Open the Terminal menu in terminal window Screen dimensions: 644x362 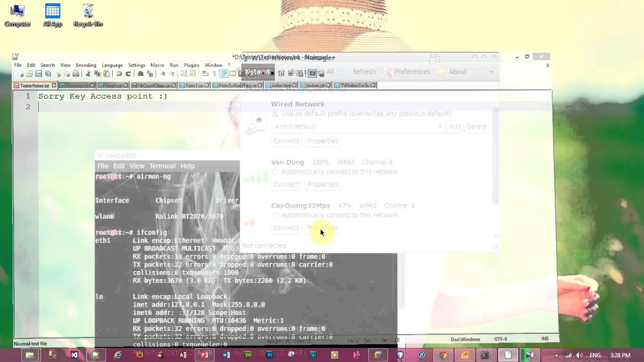162,166
